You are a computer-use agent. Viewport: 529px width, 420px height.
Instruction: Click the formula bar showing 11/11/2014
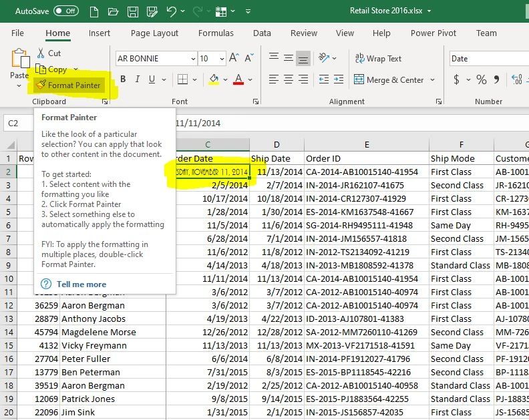tap(351, 123)
